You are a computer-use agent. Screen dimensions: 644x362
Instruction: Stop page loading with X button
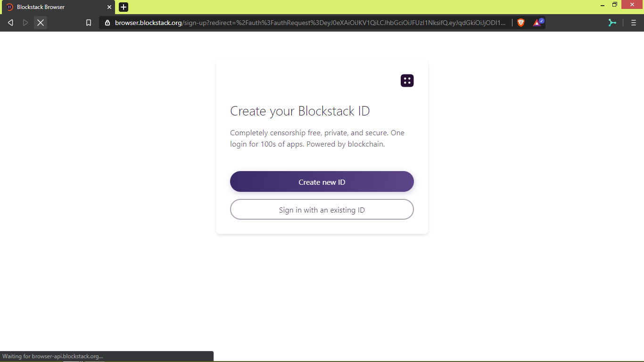click(x=41, y=22)
